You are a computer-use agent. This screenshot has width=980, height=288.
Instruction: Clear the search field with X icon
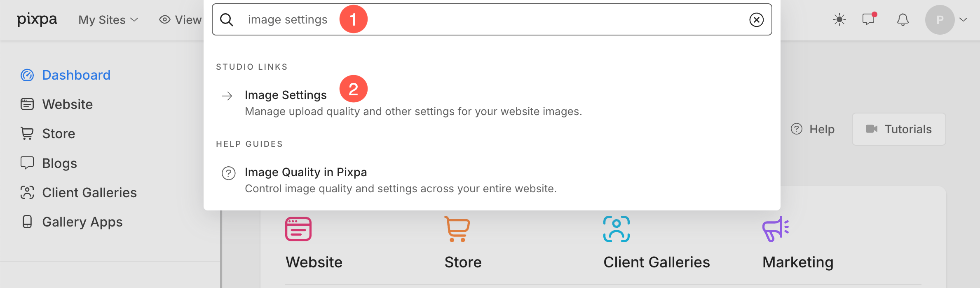tap(756, 20)
